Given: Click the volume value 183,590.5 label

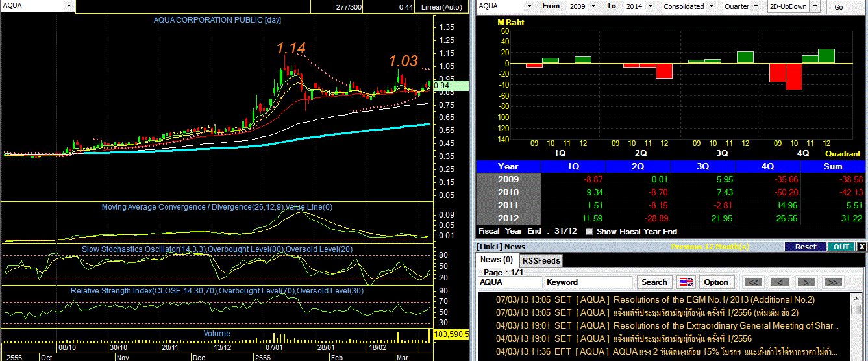Looking at the screenshot, I should [451, 334].
